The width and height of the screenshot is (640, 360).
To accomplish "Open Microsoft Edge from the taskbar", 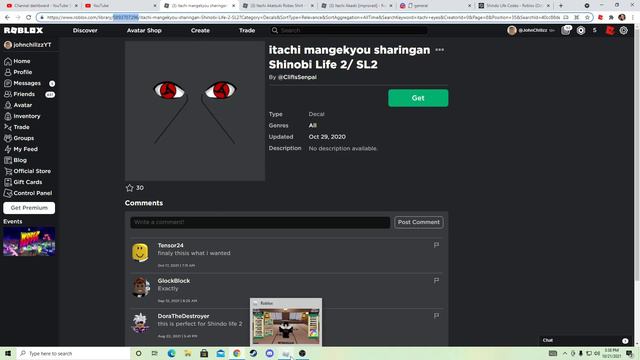I will [171, 353].
